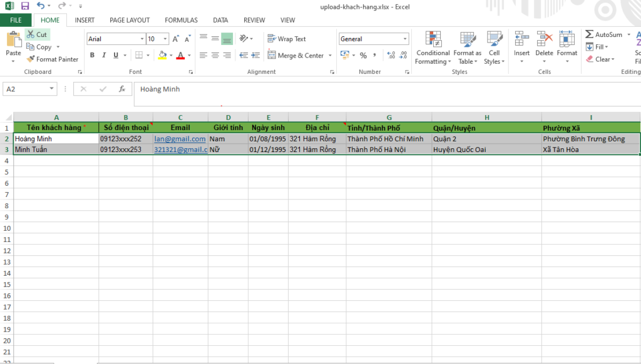Click the Undo arrow icon
Viewport: 641px width, 364px height.
click(x=41, y=6)
